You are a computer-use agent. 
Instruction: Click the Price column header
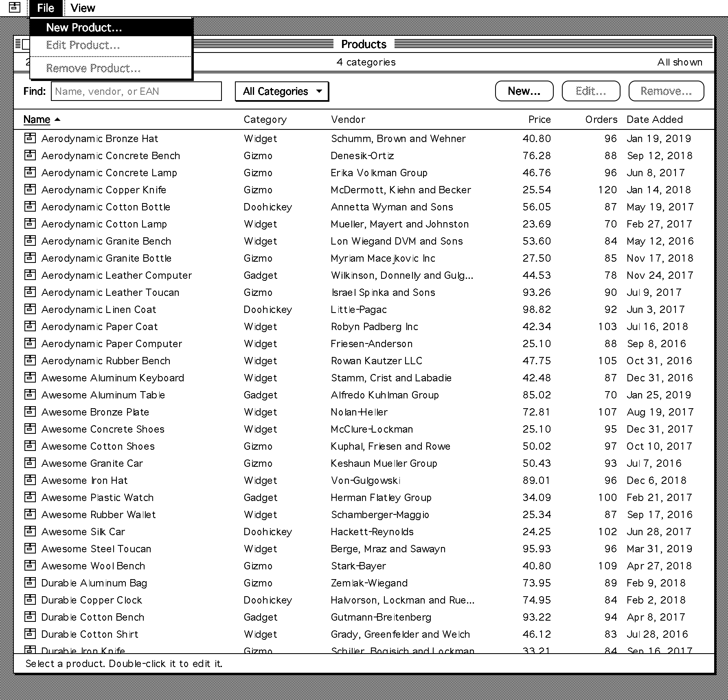pyautogui.click(x=539, y=119)
